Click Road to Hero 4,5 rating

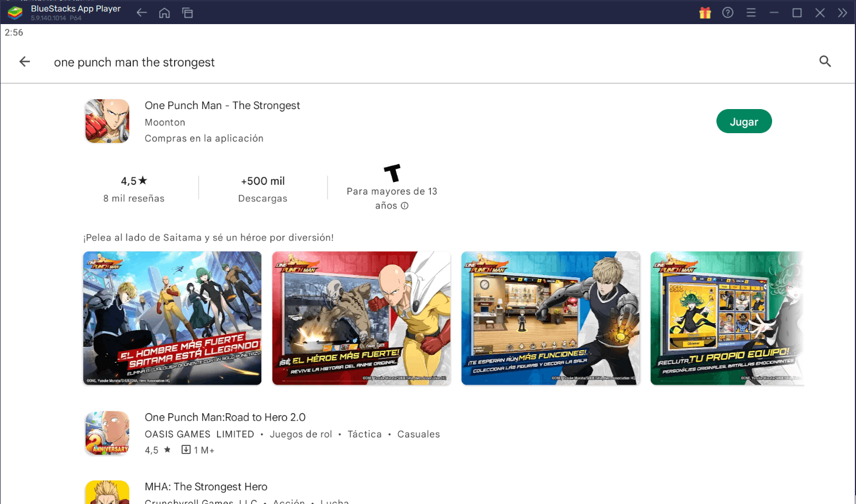pos(158,450)
